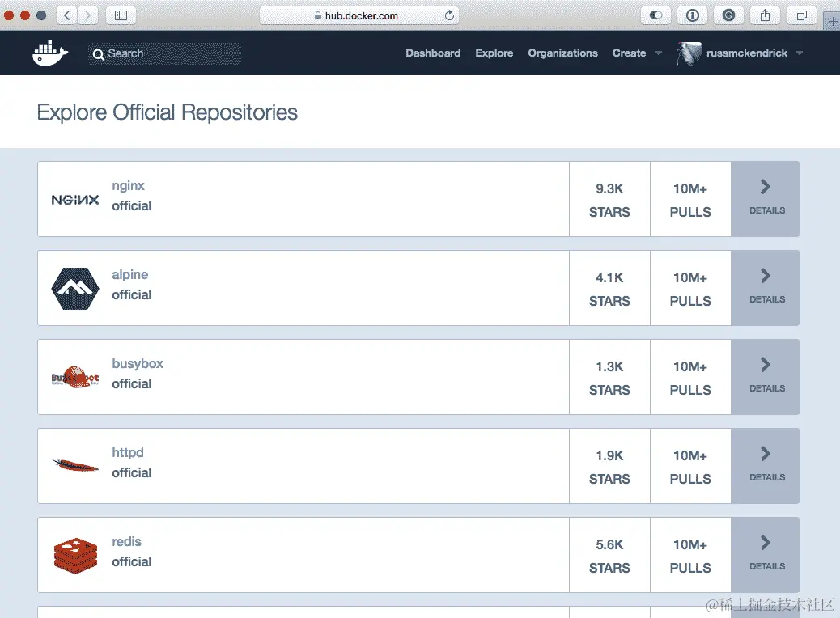Click the hub.docker.com address bar
This screenshot has width=840, height=618.
359,15
